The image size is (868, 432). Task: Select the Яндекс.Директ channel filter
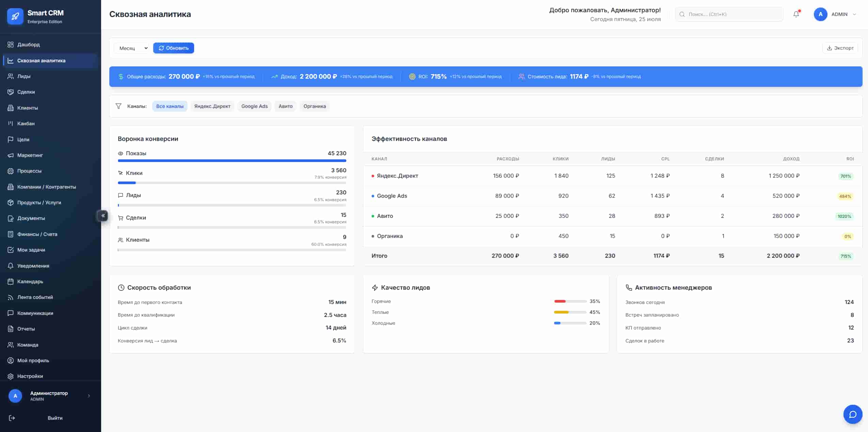click(x=212, y=106)
